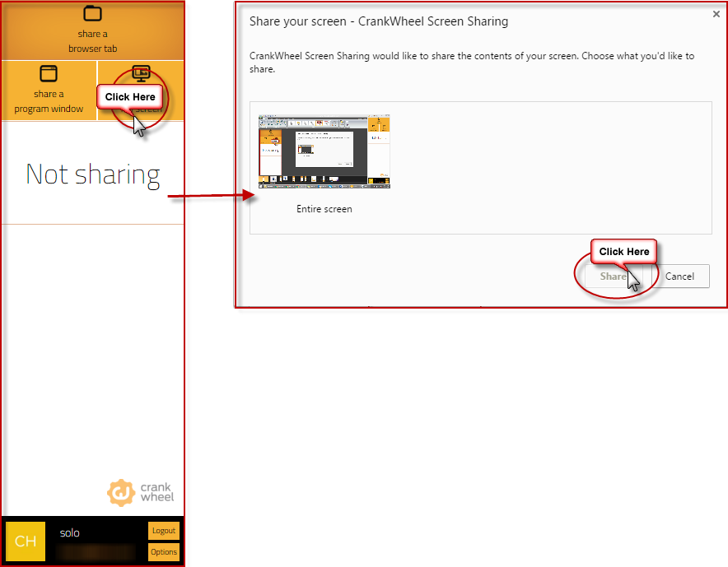Select the Entire screen thumbnail

[x=324, y=151]
